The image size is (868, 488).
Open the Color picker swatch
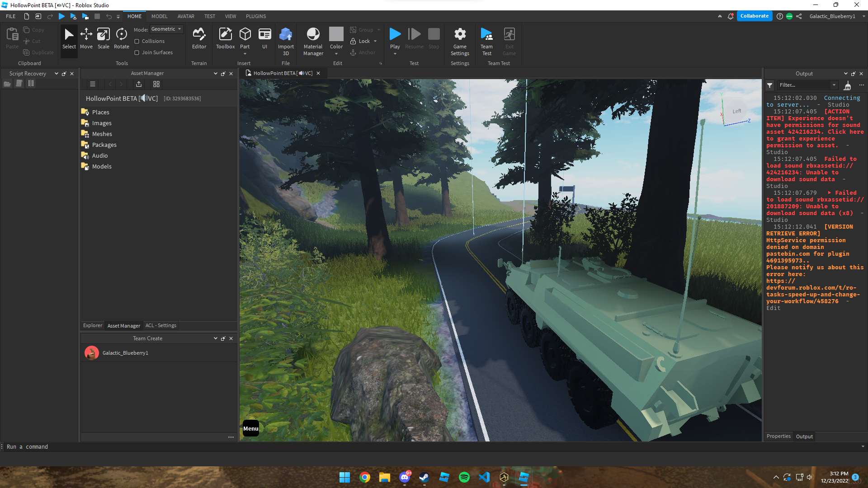(336, 34)
